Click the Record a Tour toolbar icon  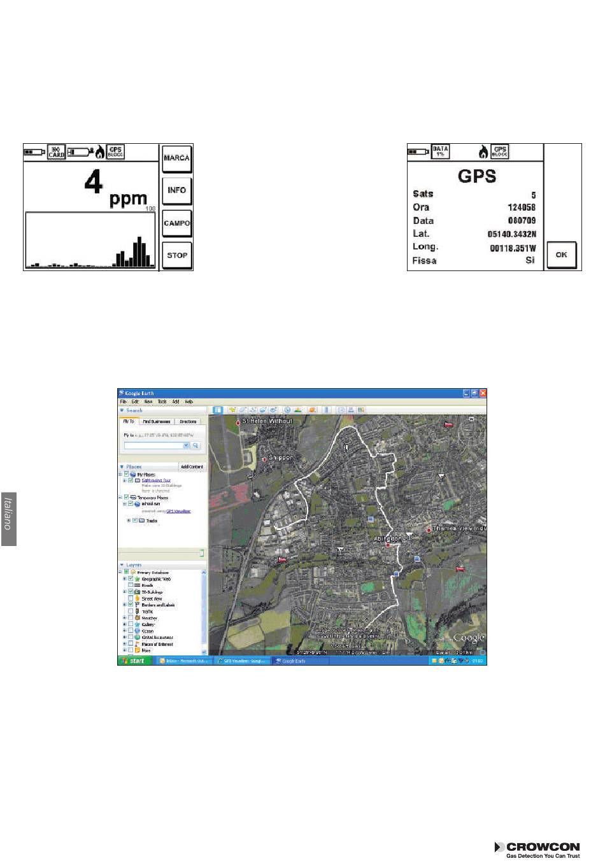coord(273,410)
